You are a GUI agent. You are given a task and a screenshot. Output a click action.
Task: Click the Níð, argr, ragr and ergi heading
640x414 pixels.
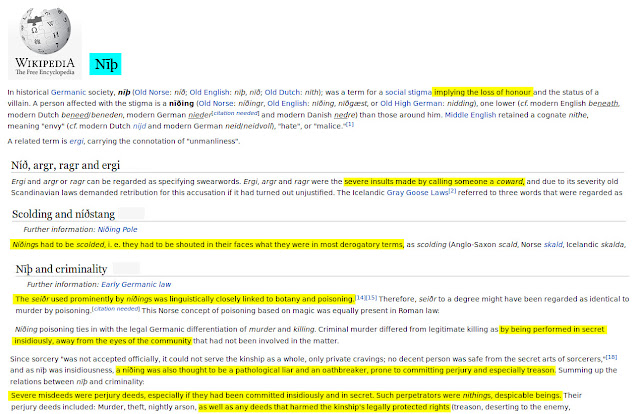point(65,165)
